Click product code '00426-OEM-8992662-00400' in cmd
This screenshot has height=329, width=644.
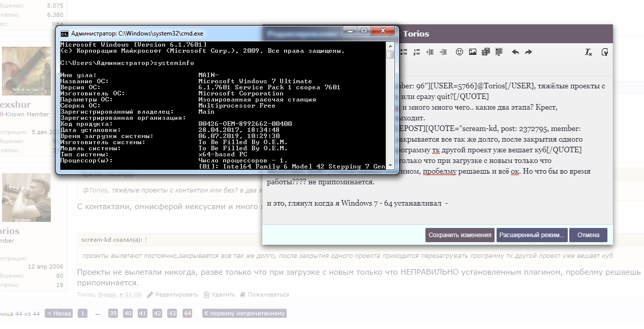245,124
